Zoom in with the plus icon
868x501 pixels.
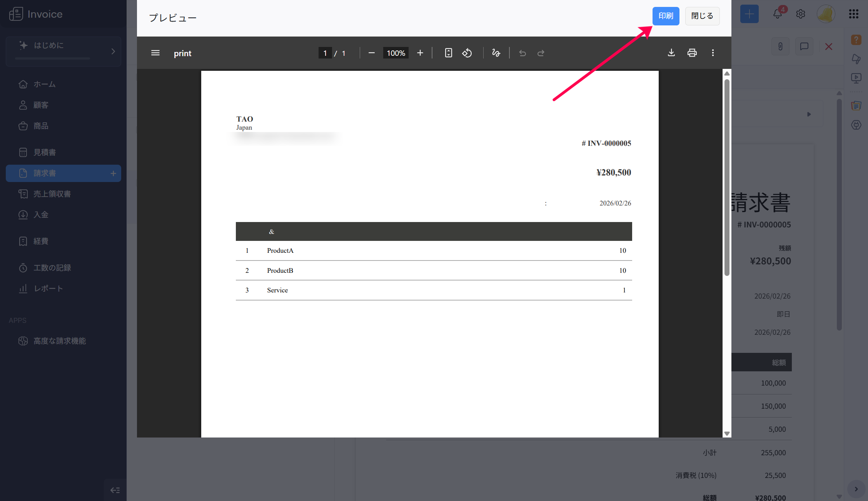coord(420,53)
